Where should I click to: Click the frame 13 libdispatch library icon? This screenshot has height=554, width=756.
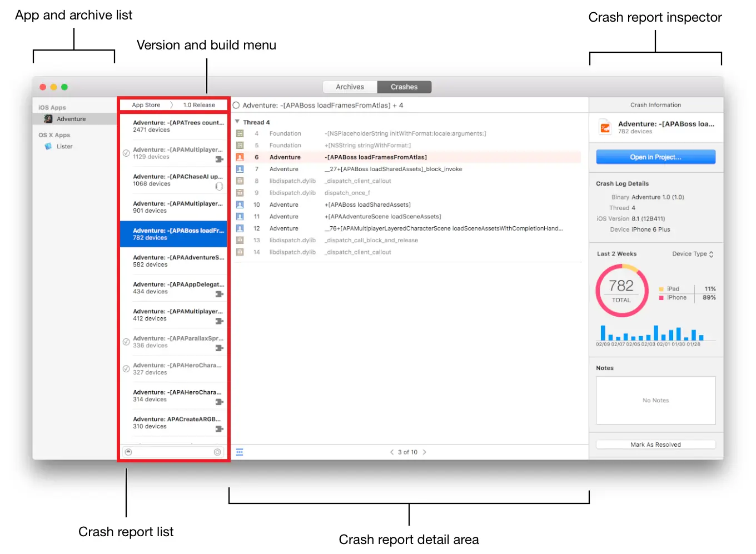[x=240, y=240]
